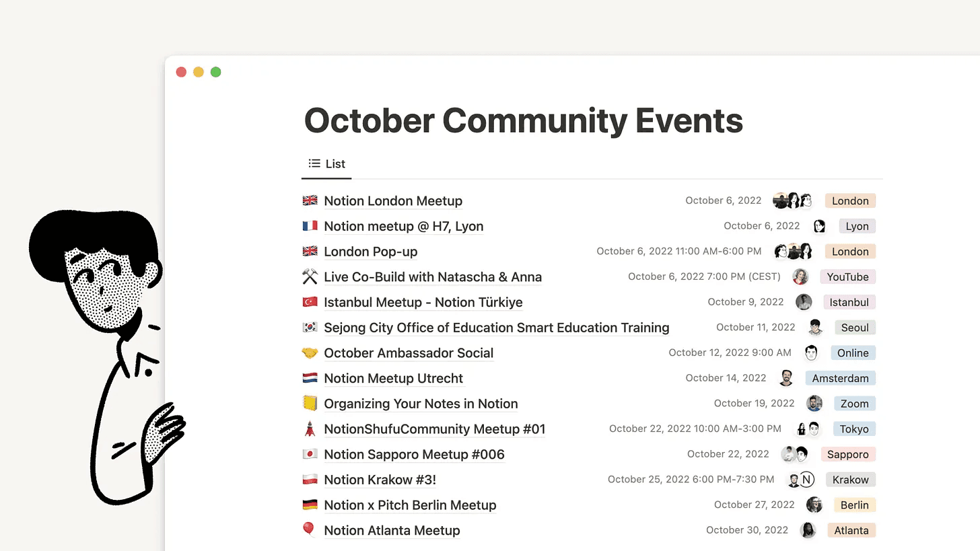This screenshot has width=980, height=551.
Task: Click the Japanese flag icon for Sapporo Meetup
Action: pos(310,454)
